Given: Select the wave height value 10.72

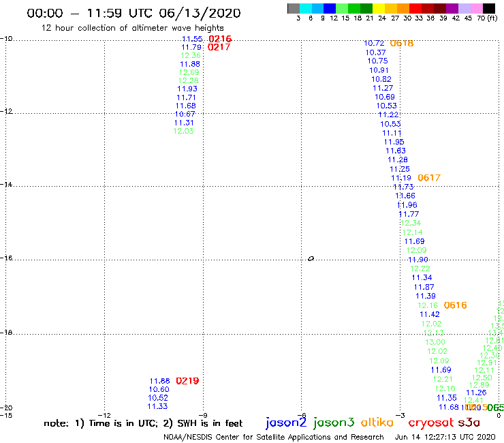Looking at the screenshot, I should (374, 43).
